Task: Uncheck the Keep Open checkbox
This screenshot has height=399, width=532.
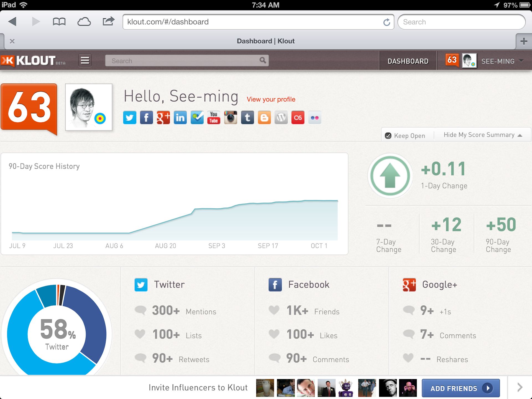Action: pos(388,136)
